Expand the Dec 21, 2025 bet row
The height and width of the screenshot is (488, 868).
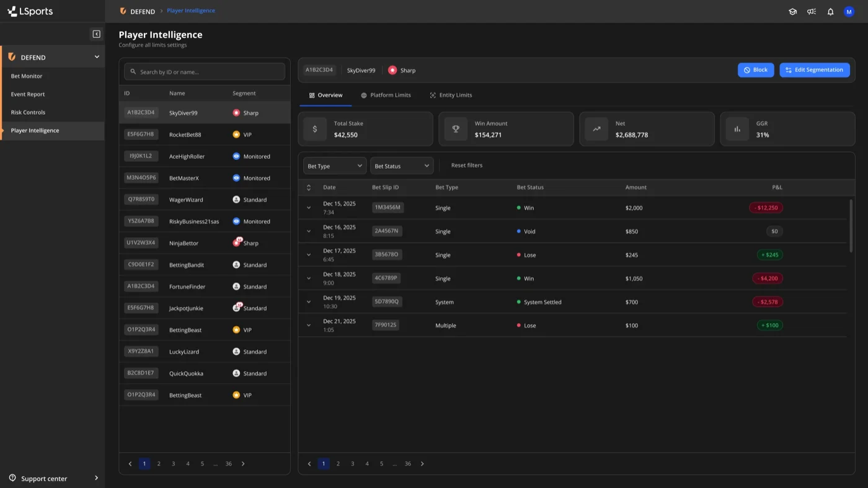309,325
